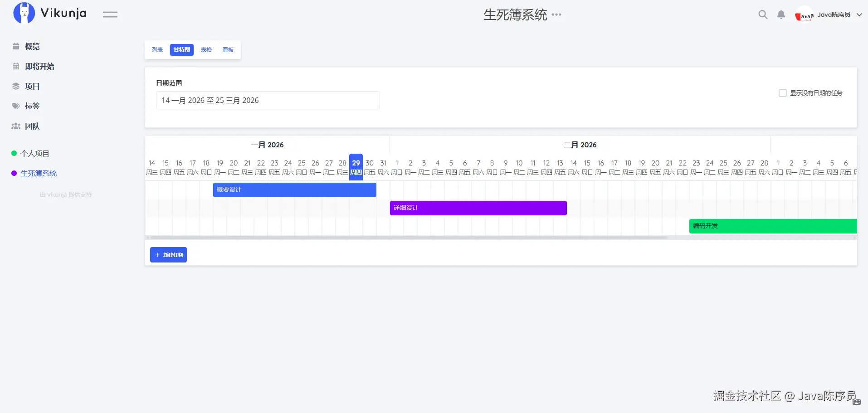Viewport: 868px width, 413px height.
Task: Enable 显示没有日期的任务 checkbox
Action: coord(783,93)
